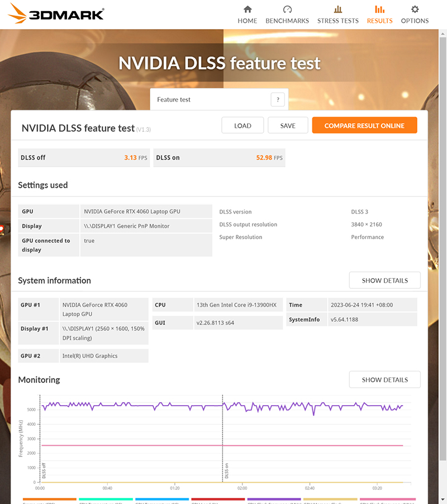Click the V1.3 version label
The height and width of the screenshot is (504, 447).
coord(144,130)
